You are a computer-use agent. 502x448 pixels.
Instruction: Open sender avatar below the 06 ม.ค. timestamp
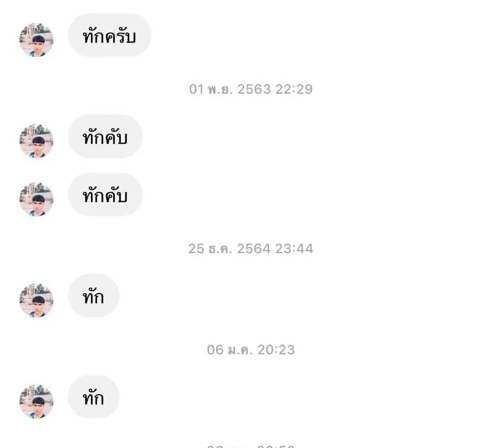pos(36,401)
